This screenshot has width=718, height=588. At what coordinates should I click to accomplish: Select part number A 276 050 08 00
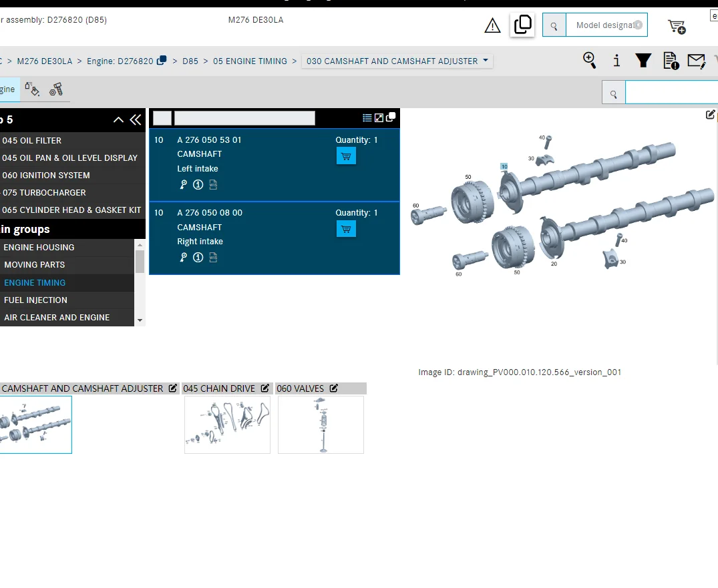pyautogui.click(x=210, y=213)
